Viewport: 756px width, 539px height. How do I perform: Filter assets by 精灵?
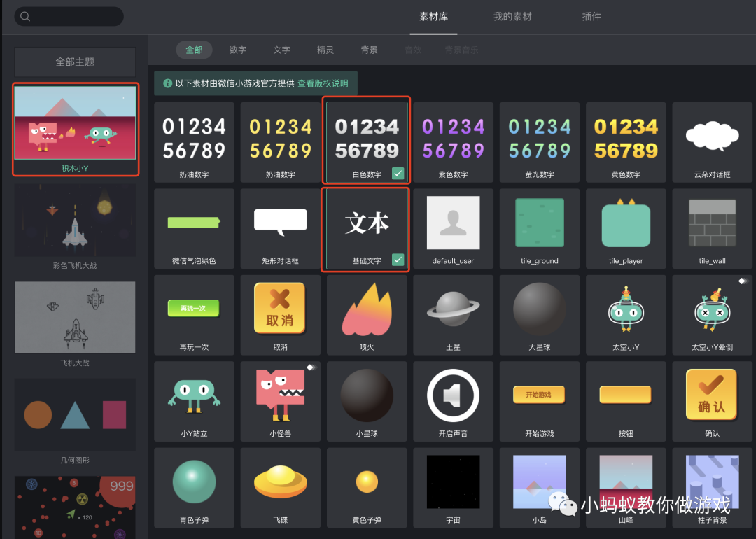tap(325, 50)
